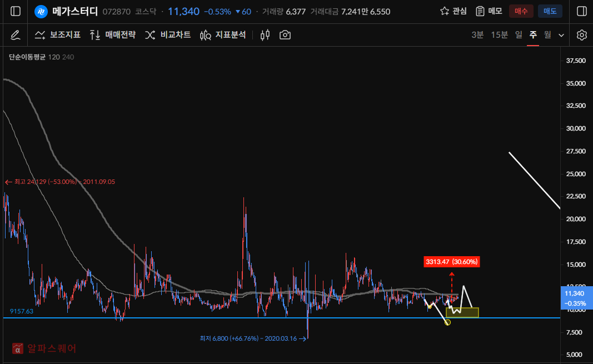This screenshot has width=593, height=364.
Task: Click moving average period 120
Action: click(54, 57)
